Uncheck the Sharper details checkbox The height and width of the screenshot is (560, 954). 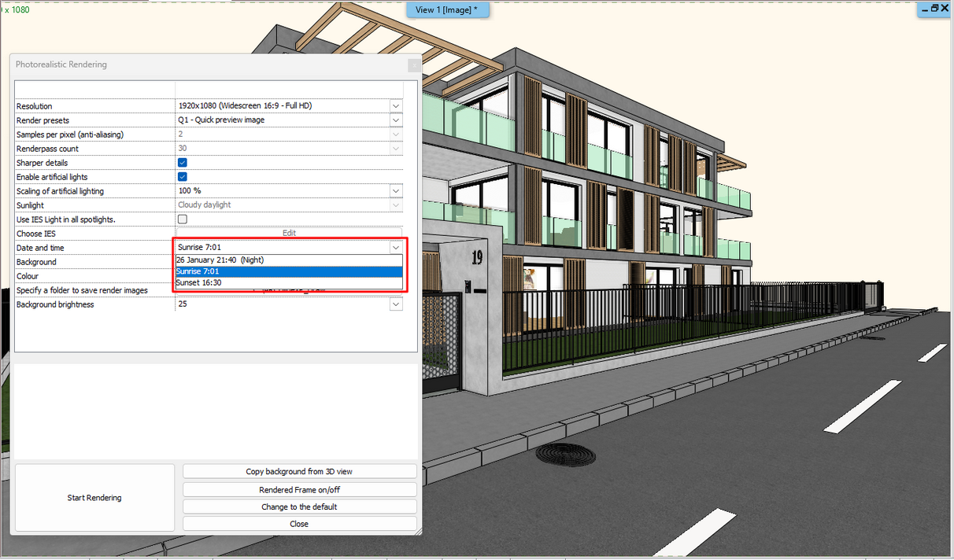pos(183,163)
